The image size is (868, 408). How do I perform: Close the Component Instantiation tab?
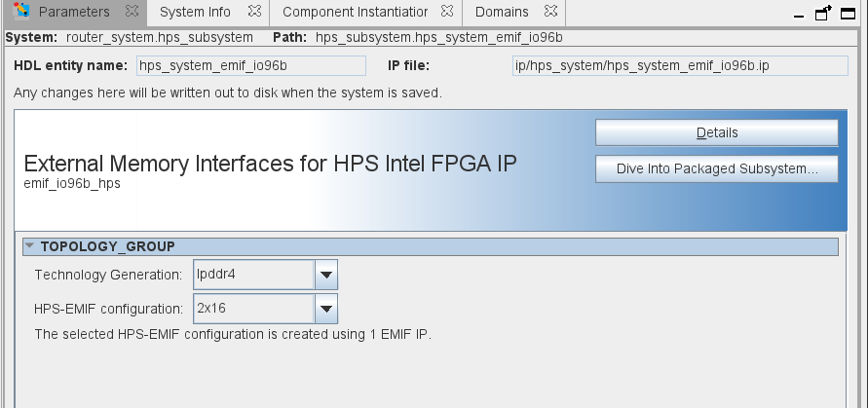click(447, 13)
